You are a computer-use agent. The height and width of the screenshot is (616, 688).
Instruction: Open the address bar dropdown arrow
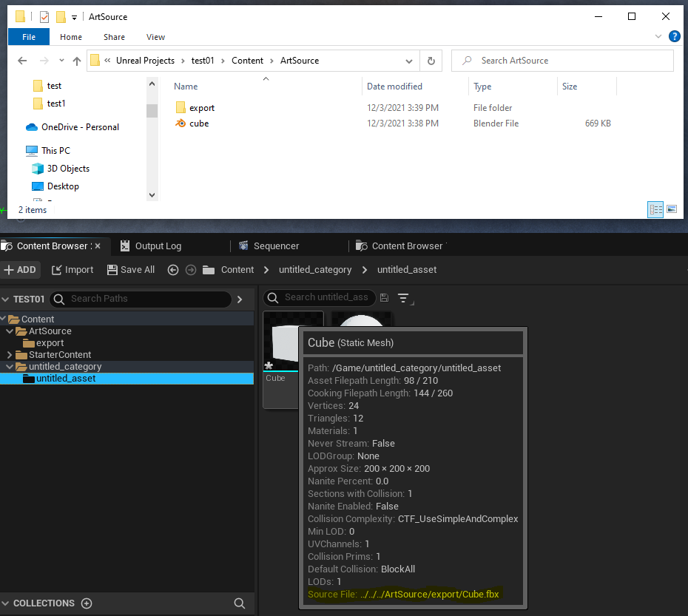(409, 61)
